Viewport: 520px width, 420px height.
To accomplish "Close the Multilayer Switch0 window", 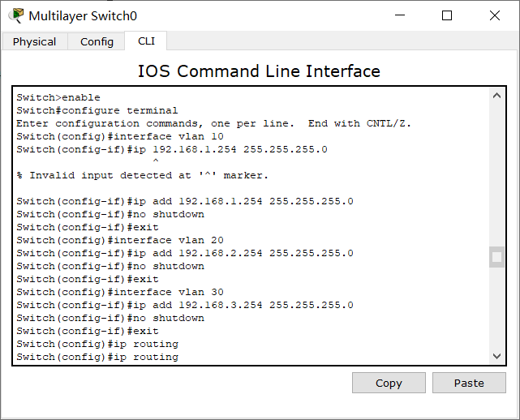I will coord(495,15).
